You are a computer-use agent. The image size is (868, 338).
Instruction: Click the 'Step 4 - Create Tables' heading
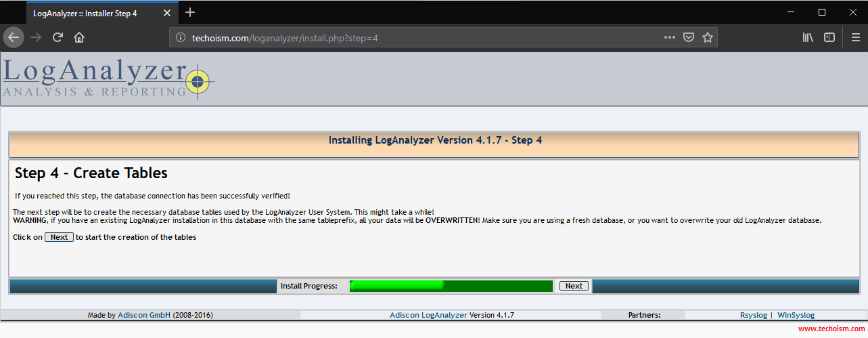(91, 173)
